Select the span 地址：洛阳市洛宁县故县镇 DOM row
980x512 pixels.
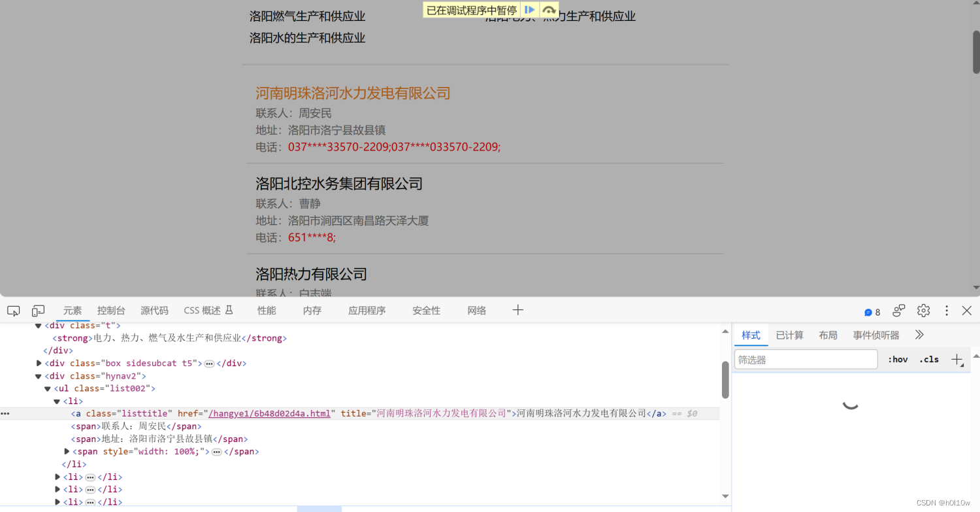[159, 439]
